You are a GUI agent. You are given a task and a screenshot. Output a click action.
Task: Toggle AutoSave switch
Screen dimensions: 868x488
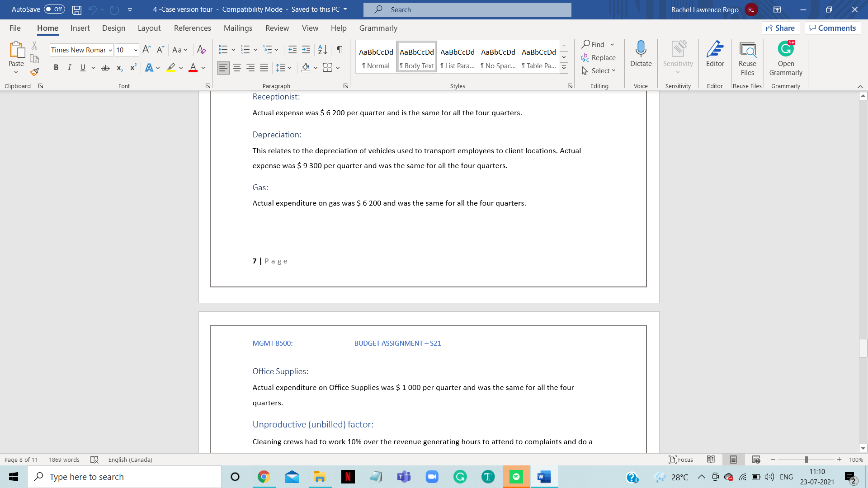pos(54,9)
